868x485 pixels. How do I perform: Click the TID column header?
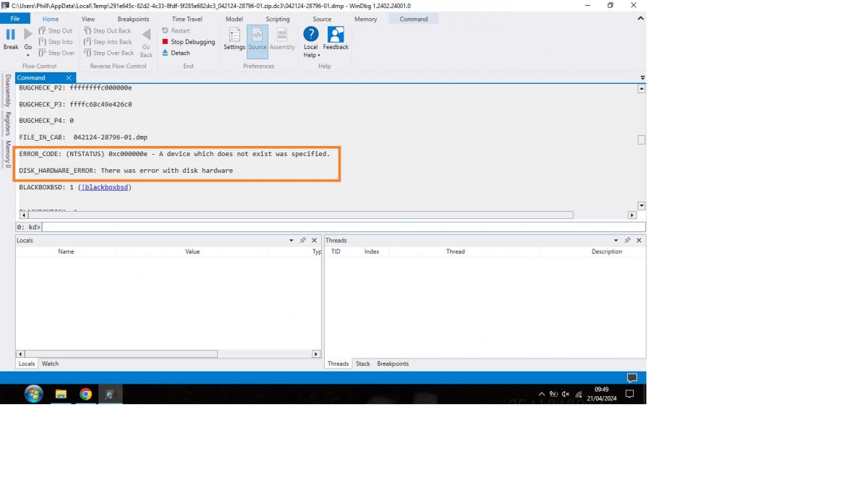336,252
